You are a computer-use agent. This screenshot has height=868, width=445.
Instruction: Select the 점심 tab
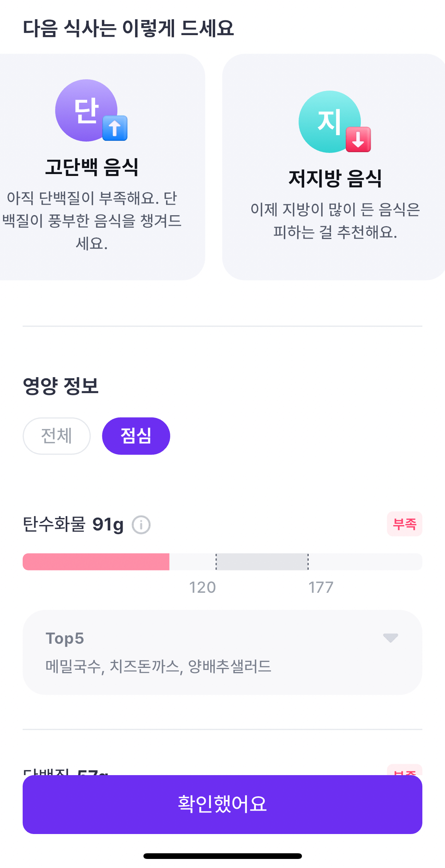[136, 436]
